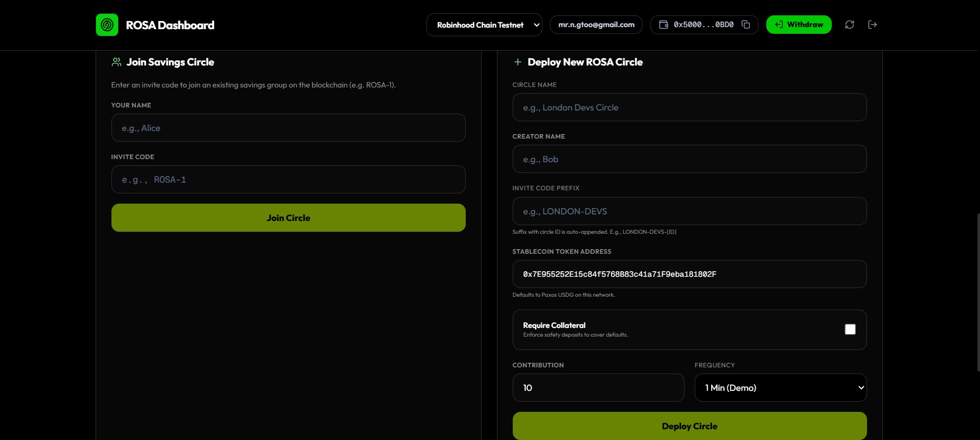Click the wallet icon beside 0x5000...0BD0
980x440 pixels.
[x=664, y=25]
